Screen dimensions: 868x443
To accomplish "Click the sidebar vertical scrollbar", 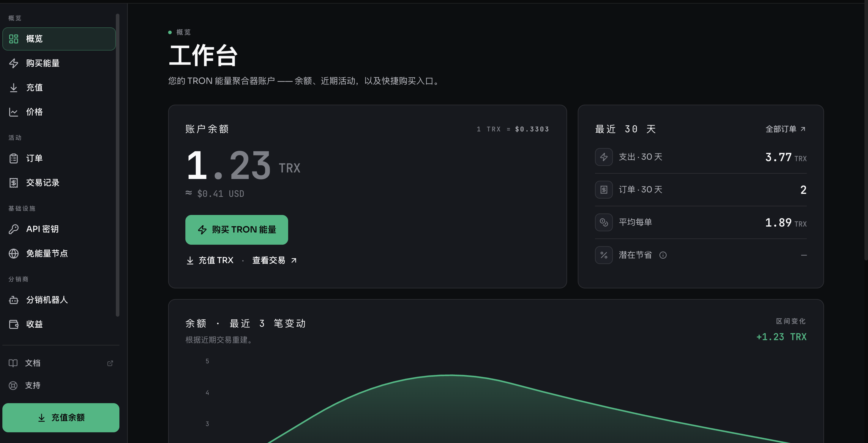I will pyautogui.click(x=117, y=165).
